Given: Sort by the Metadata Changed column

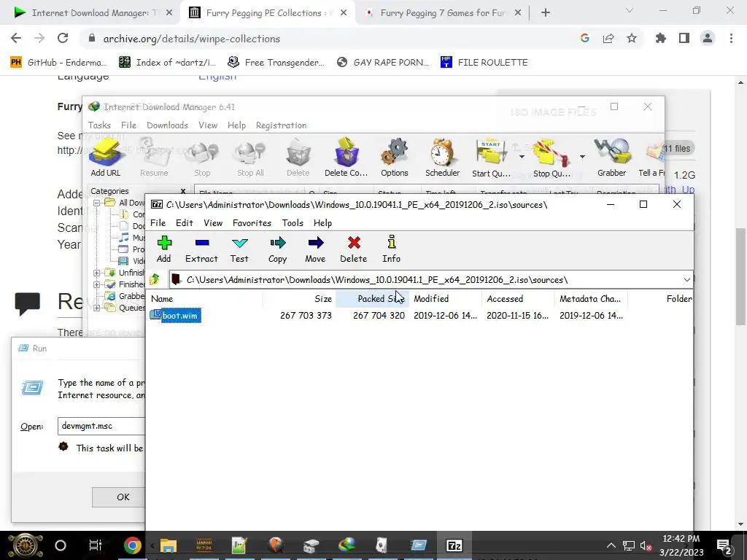Looking at the screenshot, I should 591,298.
